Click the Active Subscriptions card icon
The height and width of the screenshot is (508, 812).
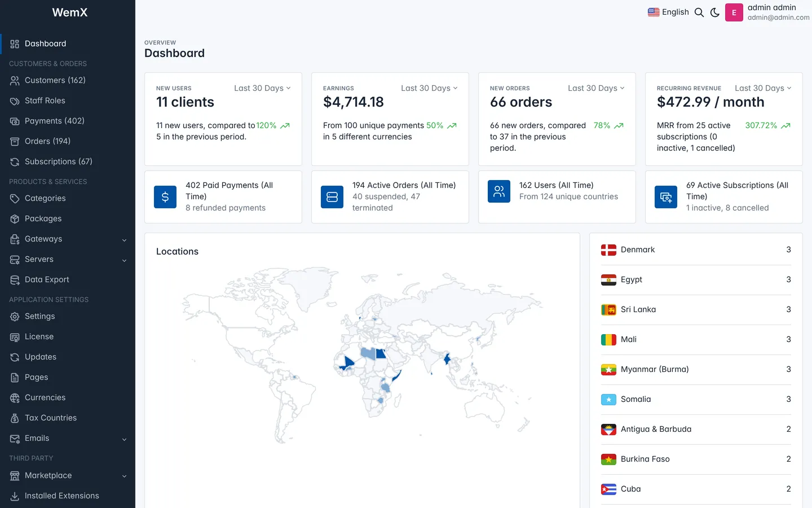(x=666, y=197)
